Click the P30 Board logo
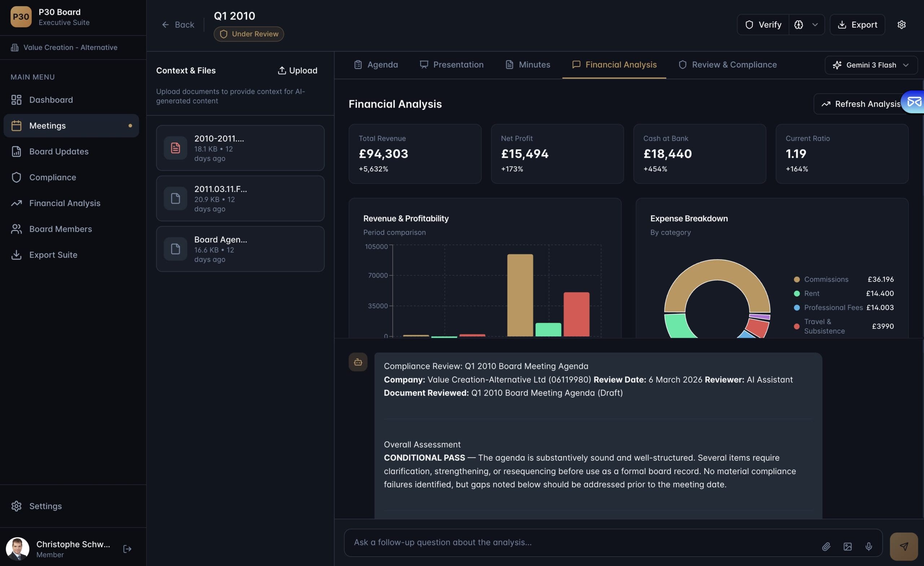Screen dimensions: 924x566 (21, 17)
